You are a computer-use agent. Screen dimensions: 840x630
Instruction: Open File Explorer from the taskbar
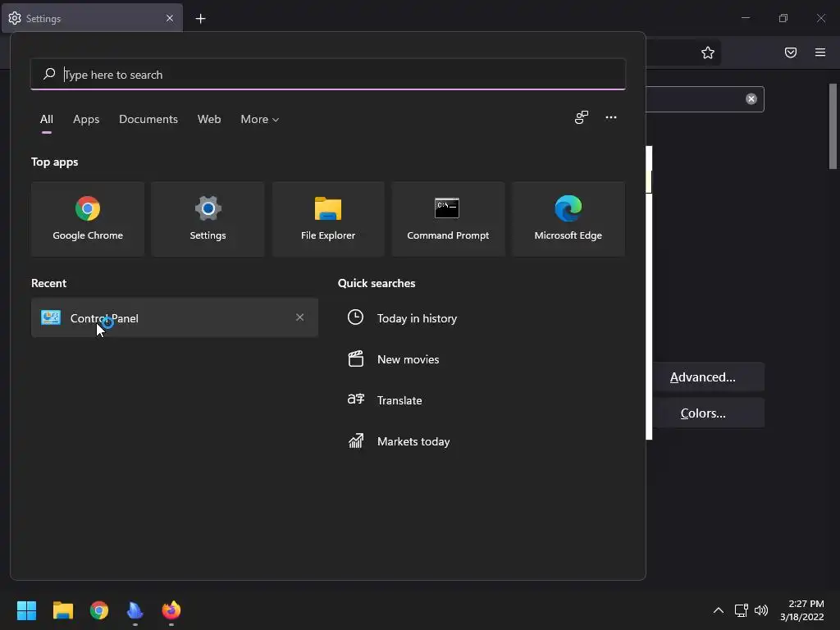pyautogui.click(x=62, y=610)
